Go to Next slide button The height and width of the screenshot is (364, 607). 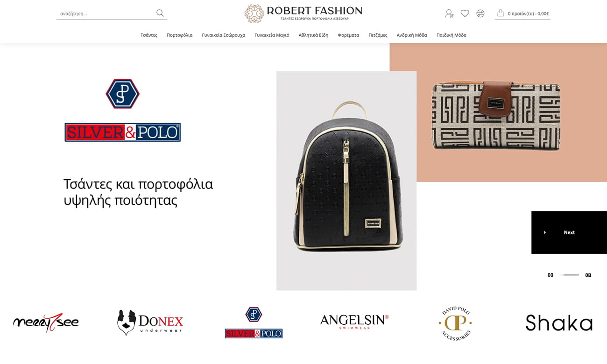pos(569,232)
